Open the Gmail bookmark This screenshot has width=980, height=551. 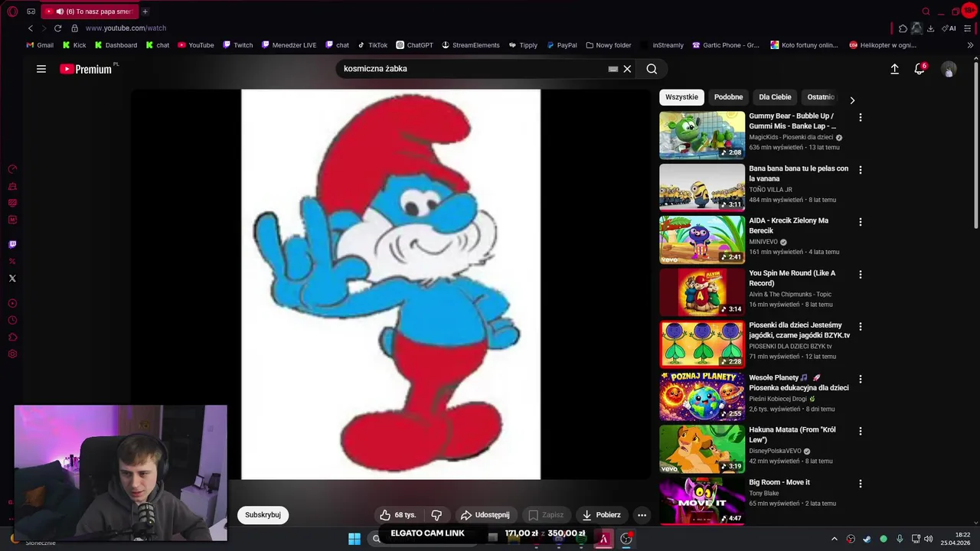click(40, 45)
